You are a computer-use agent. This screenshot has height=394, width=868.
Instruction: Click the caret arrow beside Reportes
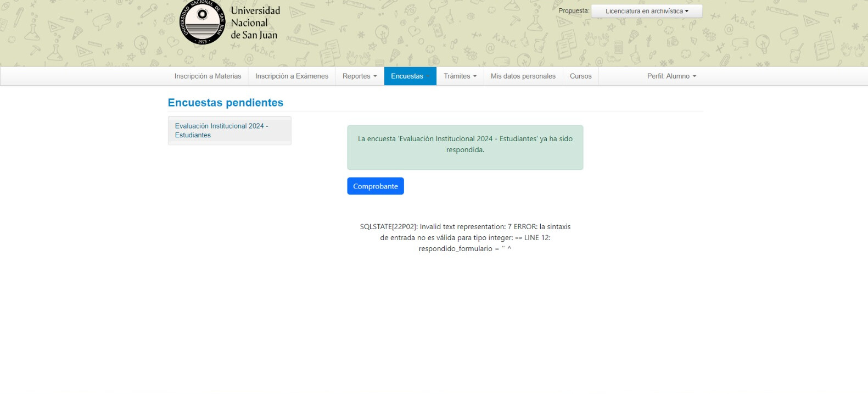pos(375,76)
